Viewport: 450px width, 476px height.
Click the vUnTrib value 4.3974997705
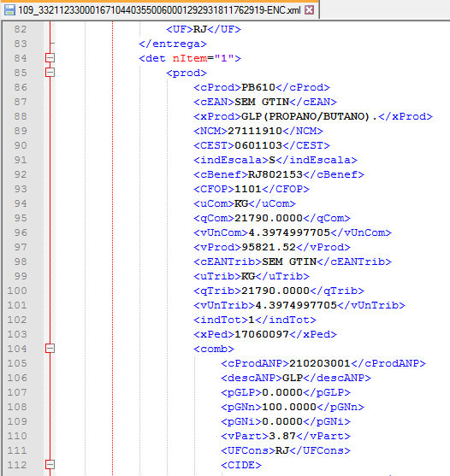click(x=296, y=305)
